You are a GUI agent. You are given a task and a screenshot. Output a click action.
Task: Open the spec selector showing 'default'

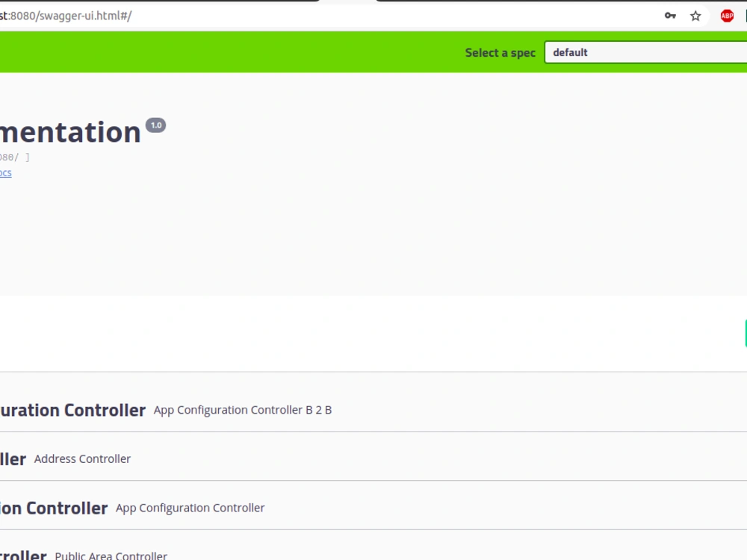tap(645, 52)
